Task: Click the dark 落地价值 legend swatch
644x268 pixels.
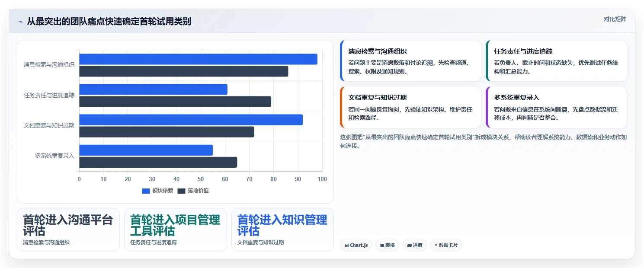Action: [181, 191]
